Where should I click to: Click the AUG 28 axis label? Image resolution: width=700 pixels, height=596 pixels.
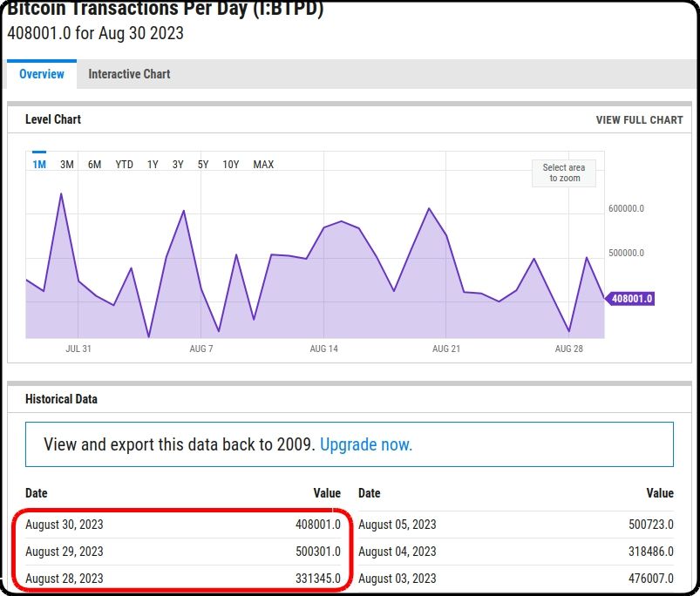(568, 349)
